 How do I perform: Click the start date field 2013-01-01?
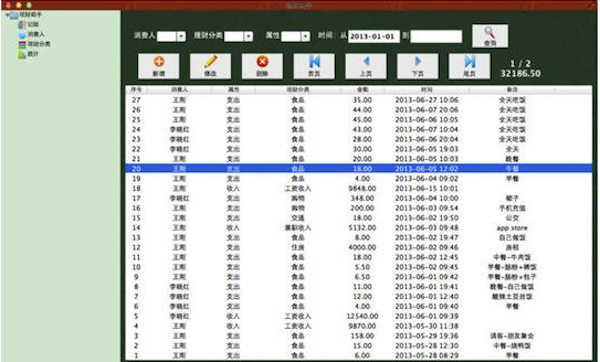click(373, 36)
